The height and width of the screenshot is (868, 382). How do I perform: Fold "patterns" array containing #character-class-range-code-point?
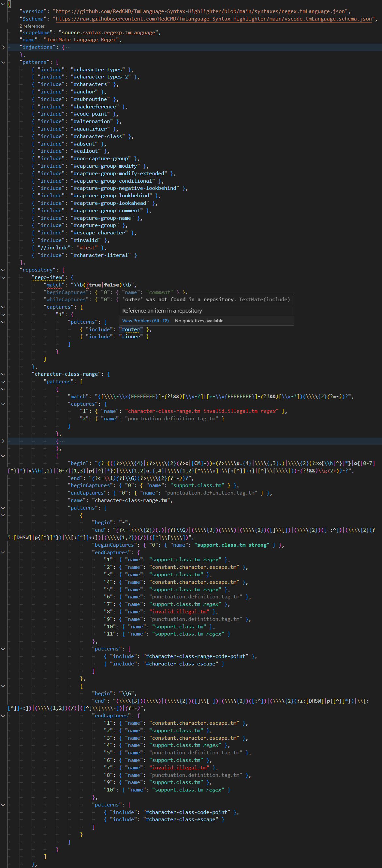tap(3, 649)
